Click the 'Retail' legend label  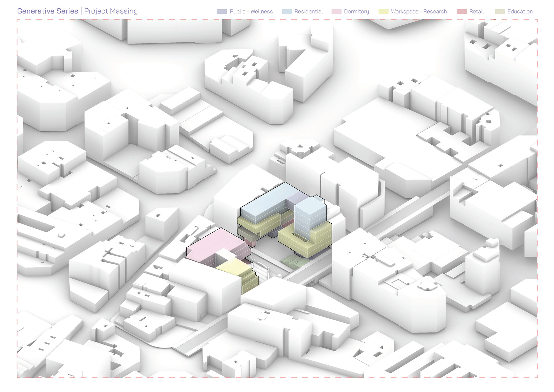click(x=476, y=12)
